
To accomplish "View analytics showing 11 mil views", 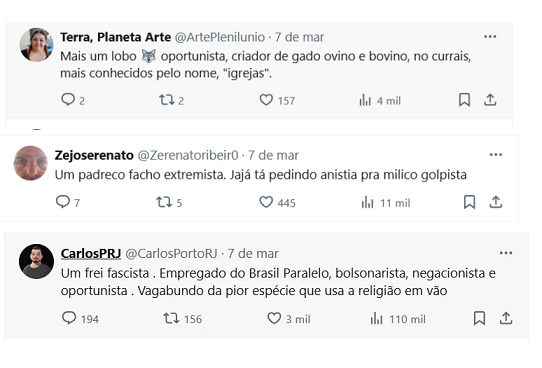I will pos(385,203).
